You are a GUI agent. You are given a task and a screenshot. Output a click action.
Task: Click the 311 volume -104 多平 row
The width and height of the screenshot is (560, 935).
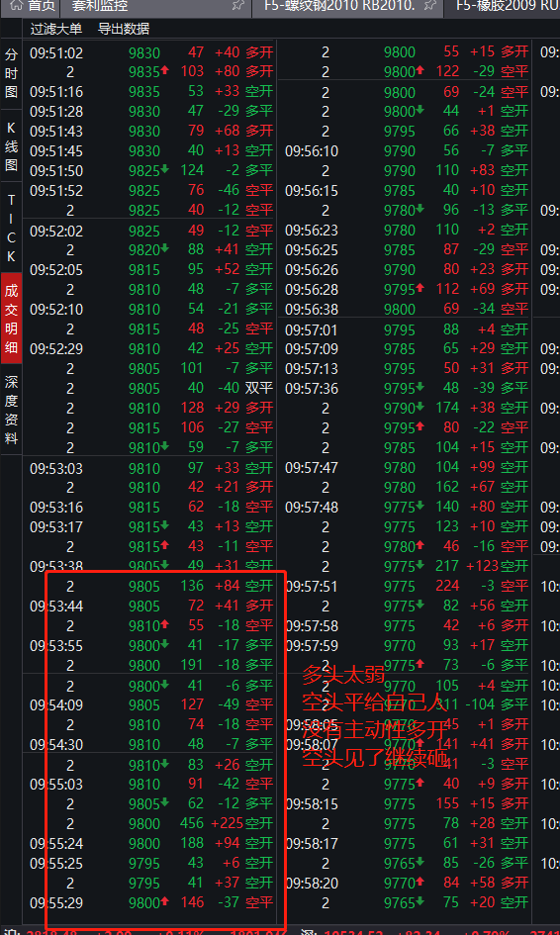407,704
